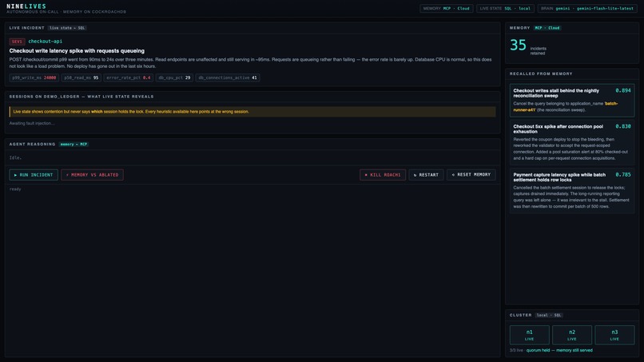Select the db_connections_active 41 metric chip
The width and height of the screenshot is (644, 362).
click(x=228, y=78)
